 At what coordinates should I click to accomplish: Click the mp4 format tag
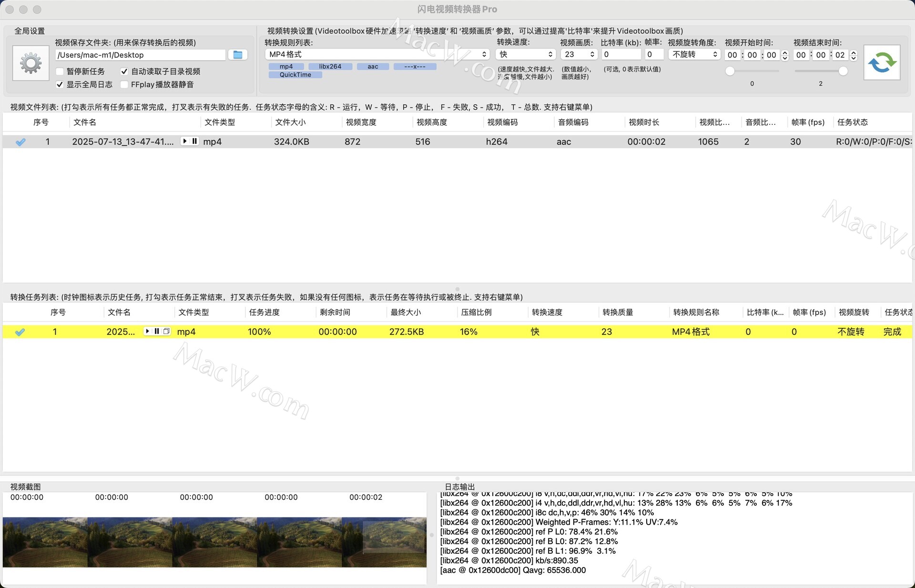point(286,67)
